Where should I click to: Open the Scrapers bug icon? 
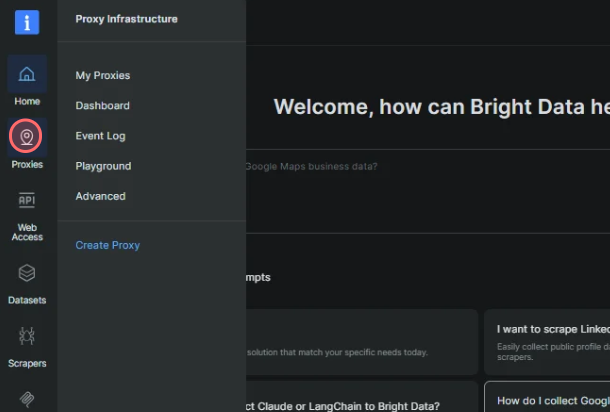tap(27, 336)
